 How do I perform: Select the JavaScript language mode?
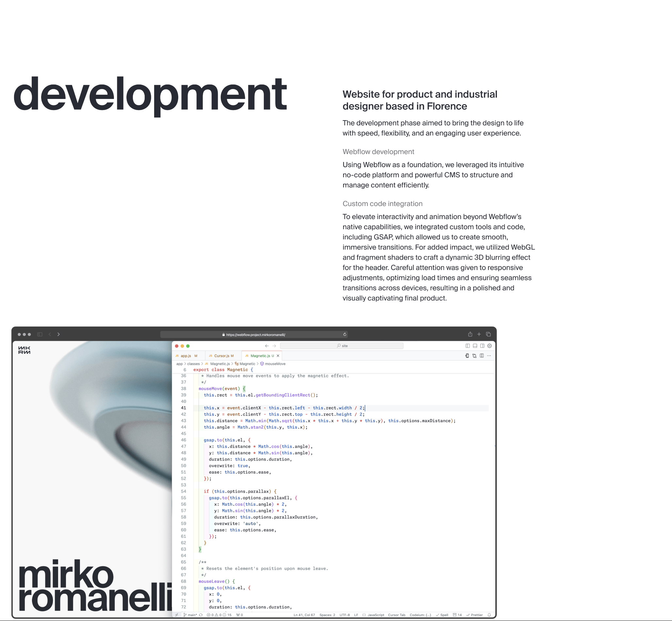(375, 615)
